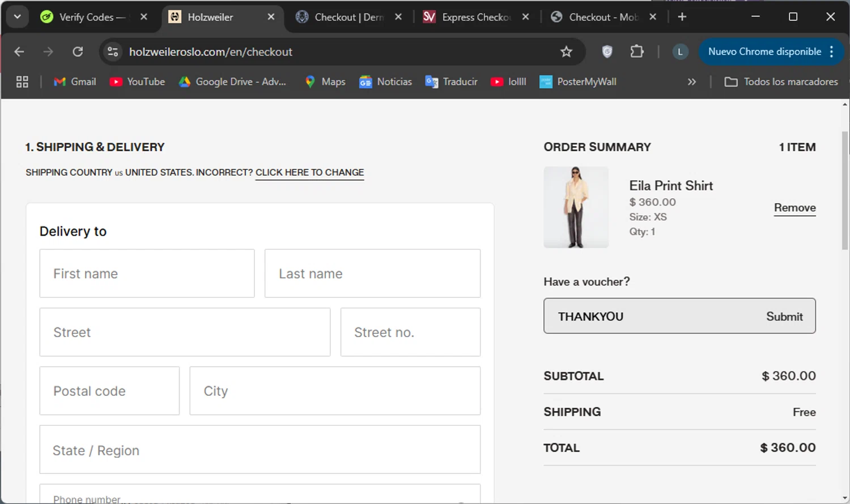Open the PosterMyWall bookmark
The height and width of the screenshot is (504, 850).
coord(578,82)
